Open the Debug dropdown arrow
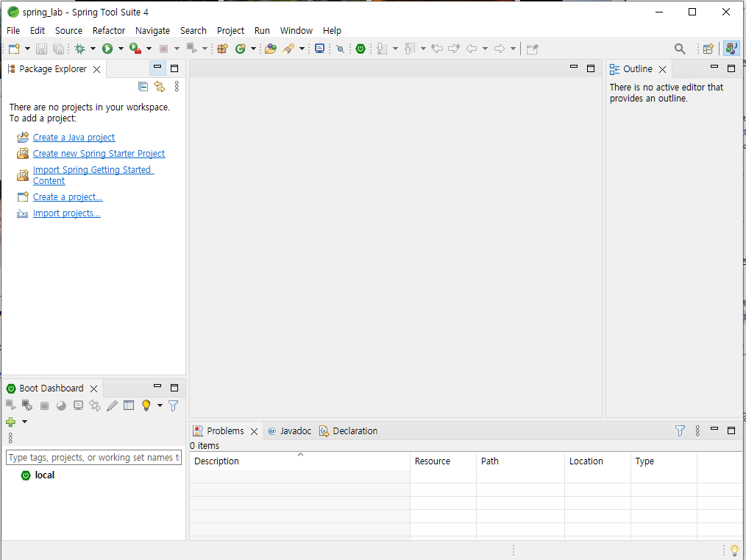The width and height of the screenshot is (746, 560). (x=93, y=49)
